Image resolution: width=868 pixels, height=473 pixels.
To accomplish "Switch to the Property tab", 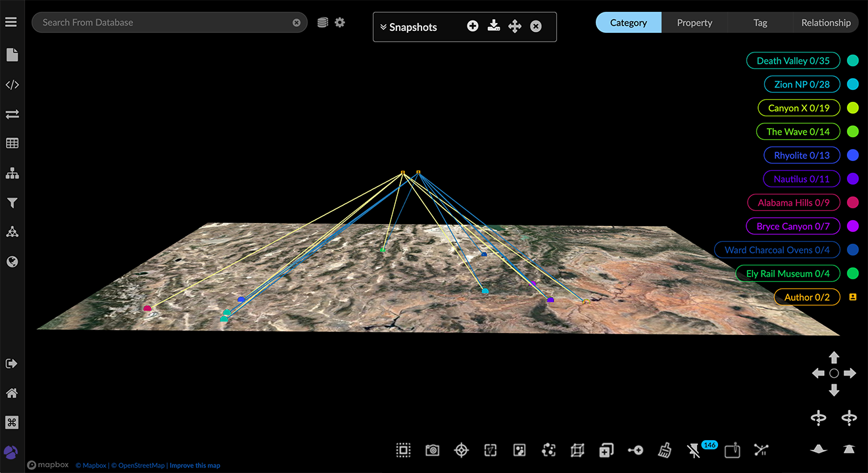I will click(694, 22).
